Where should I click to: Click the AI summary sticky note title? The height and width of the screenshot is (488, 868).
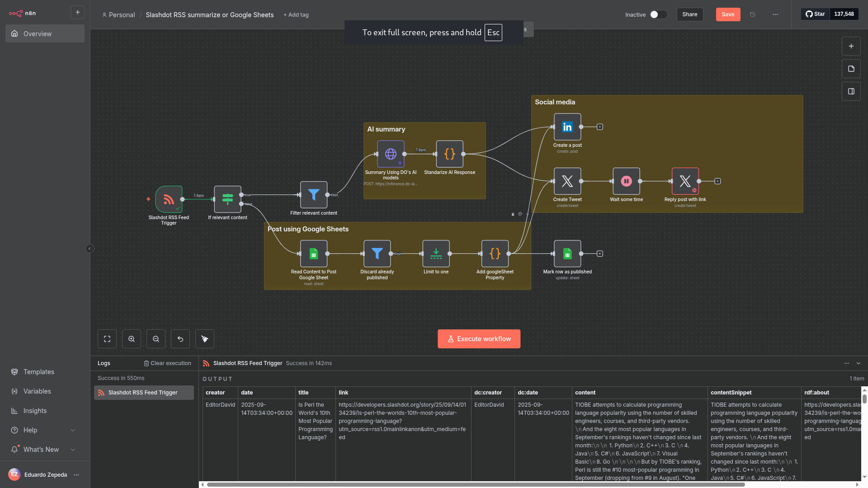386,129
